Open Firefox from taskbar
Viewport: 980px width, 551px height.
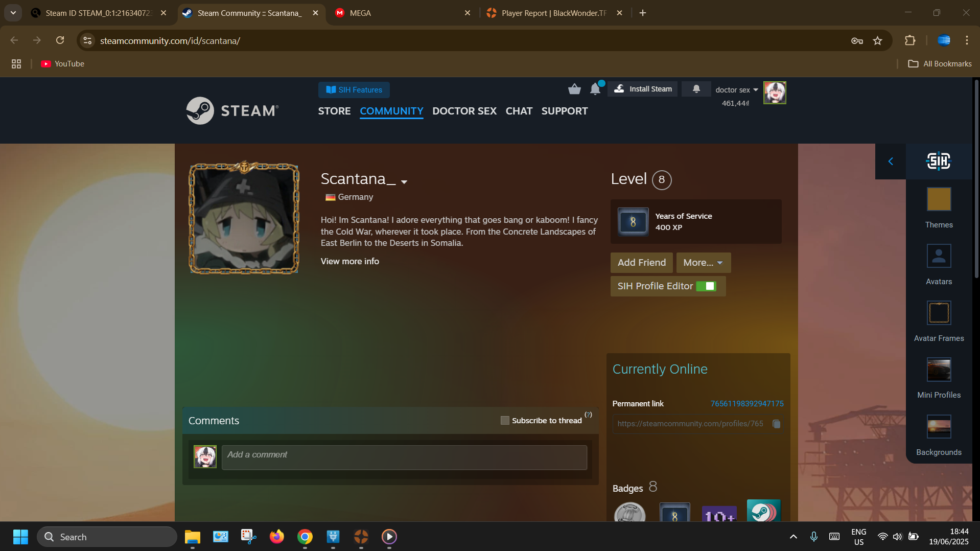coord(277,537)
